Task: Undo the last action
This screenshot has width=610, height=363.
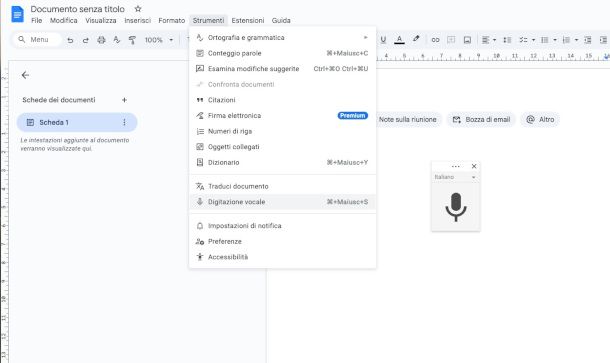Action: tap(70, 40)
